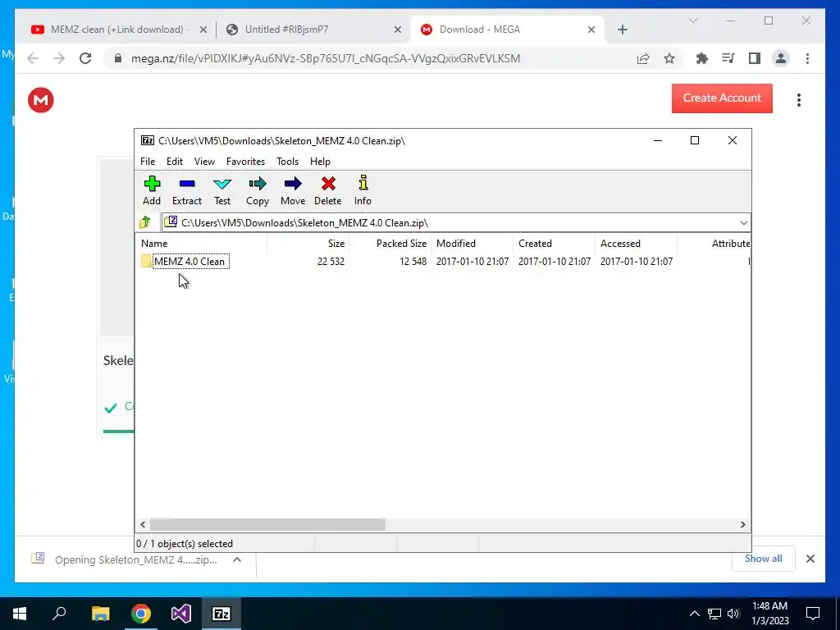This screenshot has width=840, height=630.
Task: Open Chrome tab search dropdown
Action: click(x=692, y=21)
